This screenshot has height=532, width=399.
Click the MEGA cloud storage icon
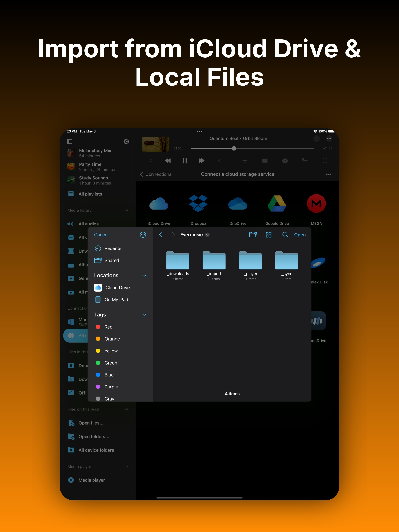(316, 204)
